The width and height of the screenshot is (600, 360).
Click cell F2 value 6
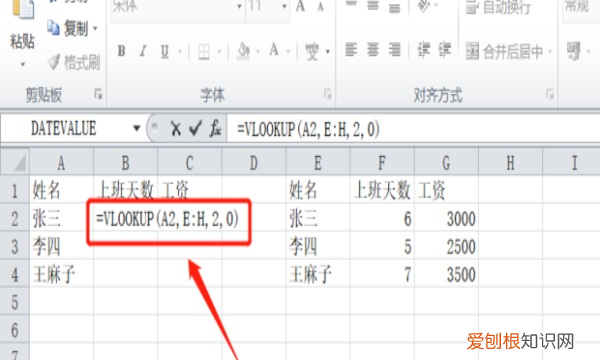[382, 218]
